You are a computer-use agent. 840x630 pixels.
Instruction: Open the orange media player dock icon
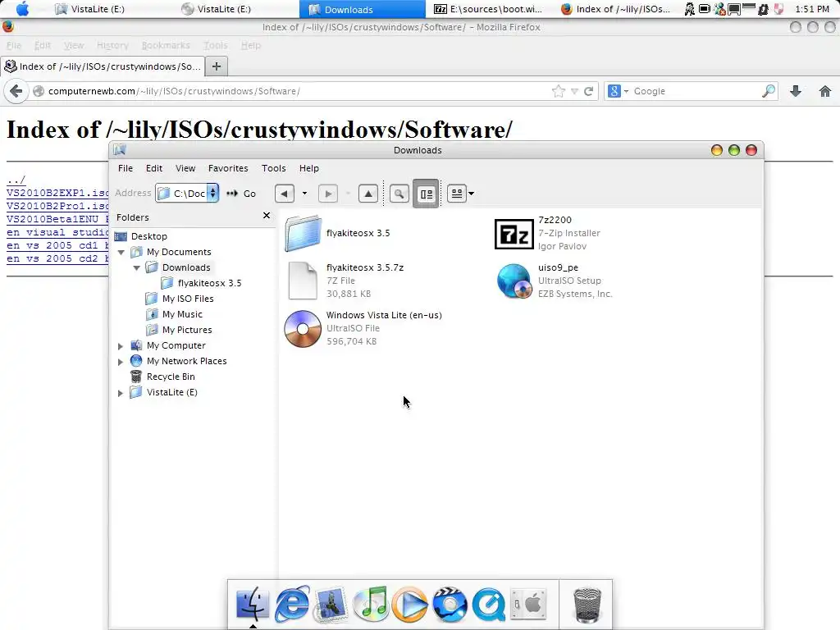[x=410, y=605]
